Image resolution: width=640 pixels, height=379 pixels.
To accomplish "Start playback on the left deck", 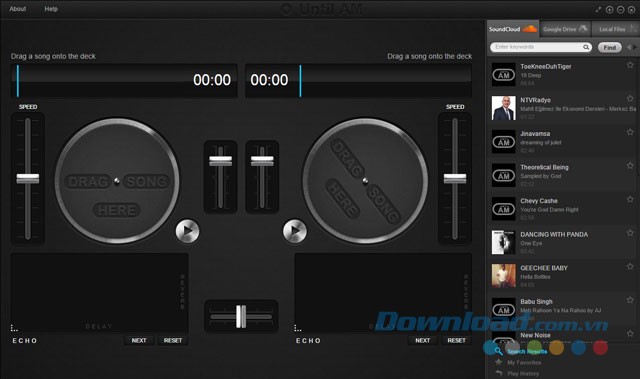I will pos(187,231).
